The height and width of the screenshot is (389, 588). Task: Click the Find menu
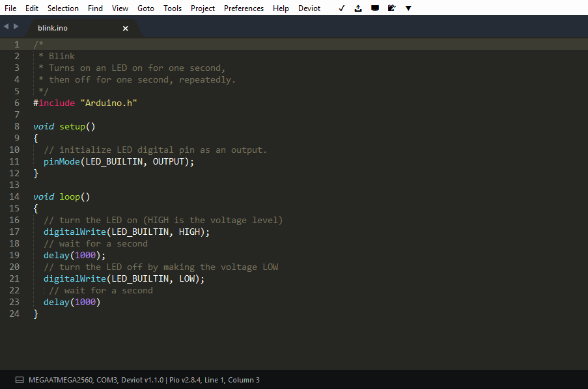coord(95,8)
